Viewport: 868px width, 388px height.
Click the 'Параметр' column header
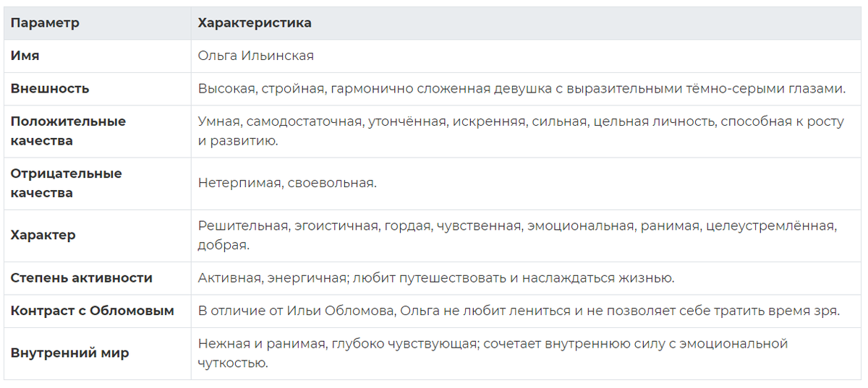coord(45,23)
